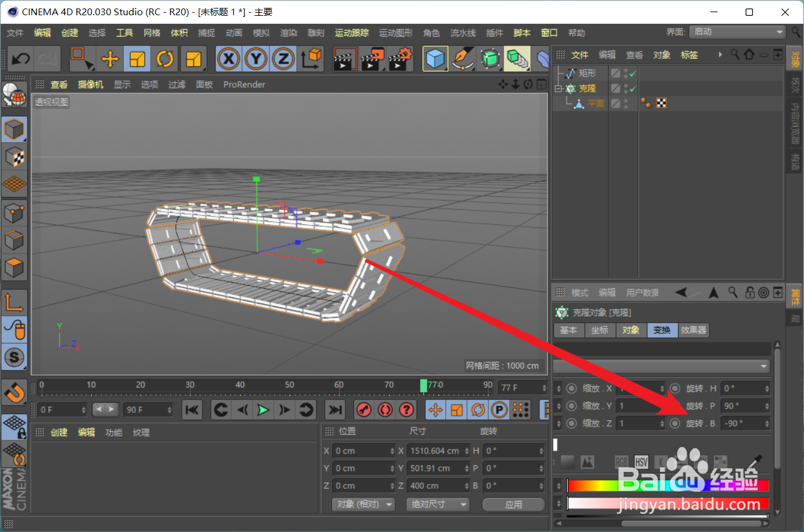Collapse the 克隆 object hierarchy
The image size is (804, 532).
click(x=558, y=88)
